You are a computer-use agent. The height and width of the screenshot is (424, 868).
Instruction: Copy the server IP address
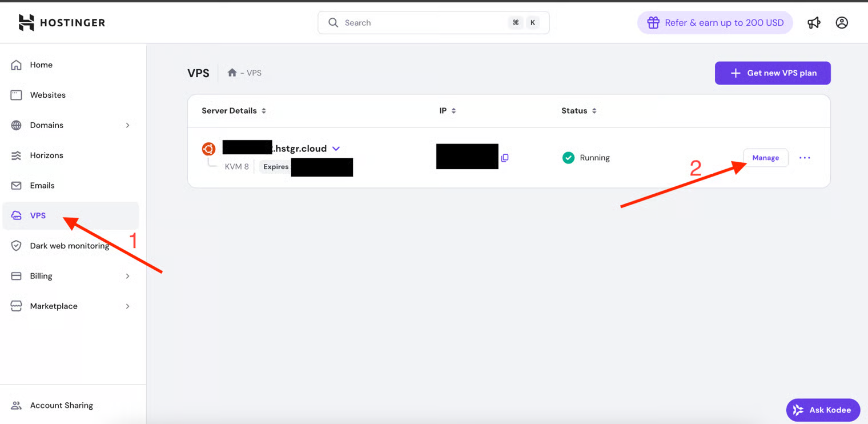[505, 158]
